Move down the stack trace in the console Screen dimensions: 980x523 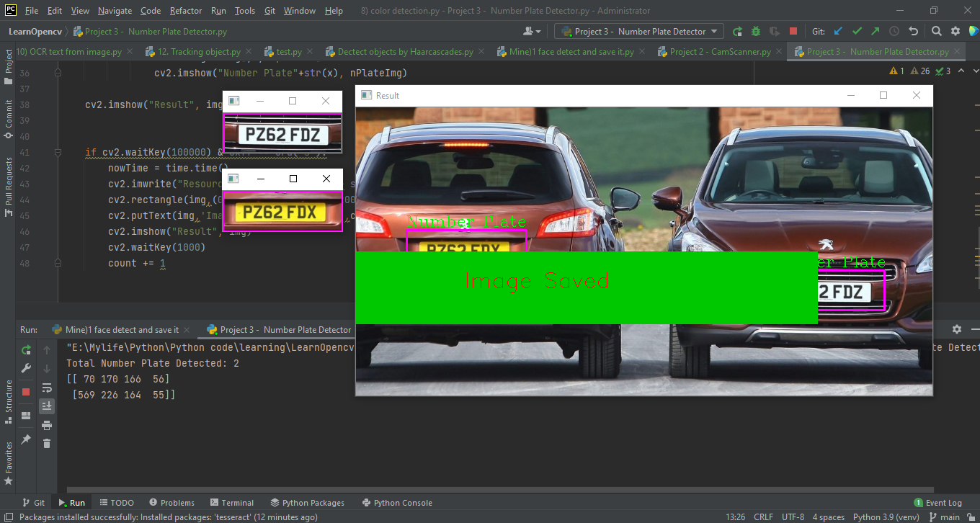pyautogui.click(x=47, y=368)
